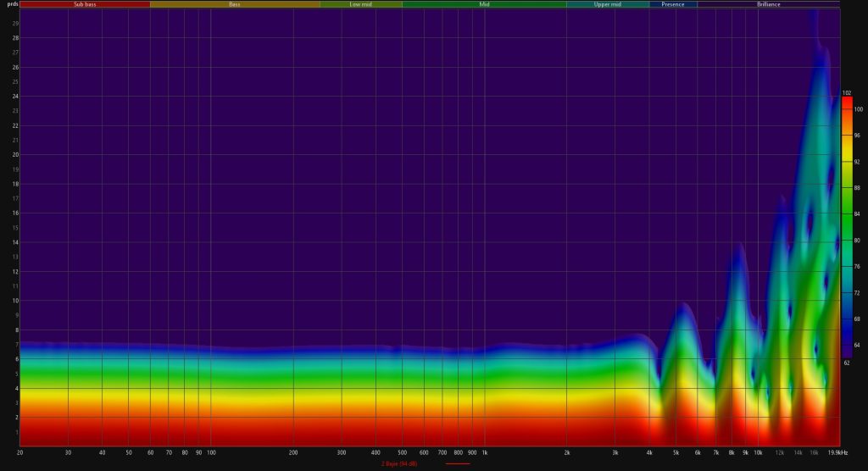Click the 10k frequency axis label
The width and height of the screenshot is (868, 471).
758,453
